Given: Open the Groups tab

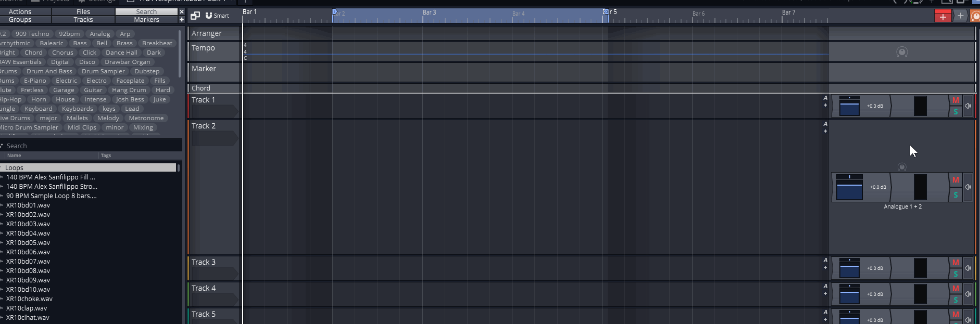Looking at the screenshot, I should [x=20, y=20].
